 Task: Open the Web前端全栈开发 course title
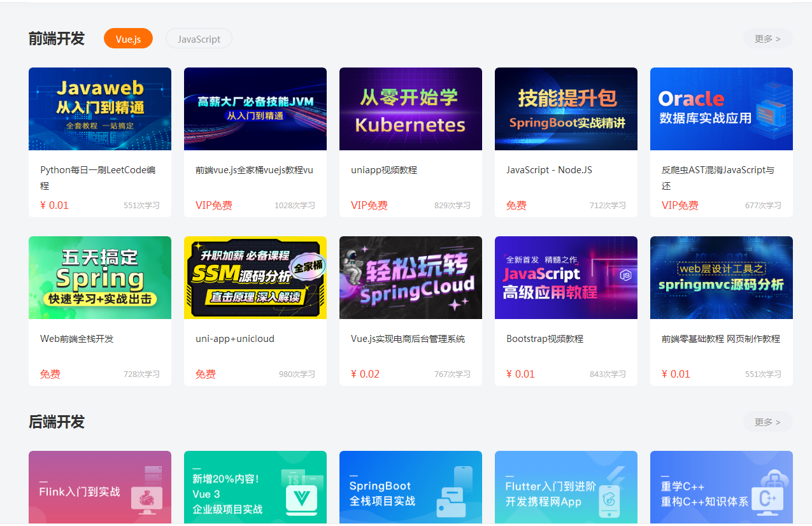click(76, 339)
